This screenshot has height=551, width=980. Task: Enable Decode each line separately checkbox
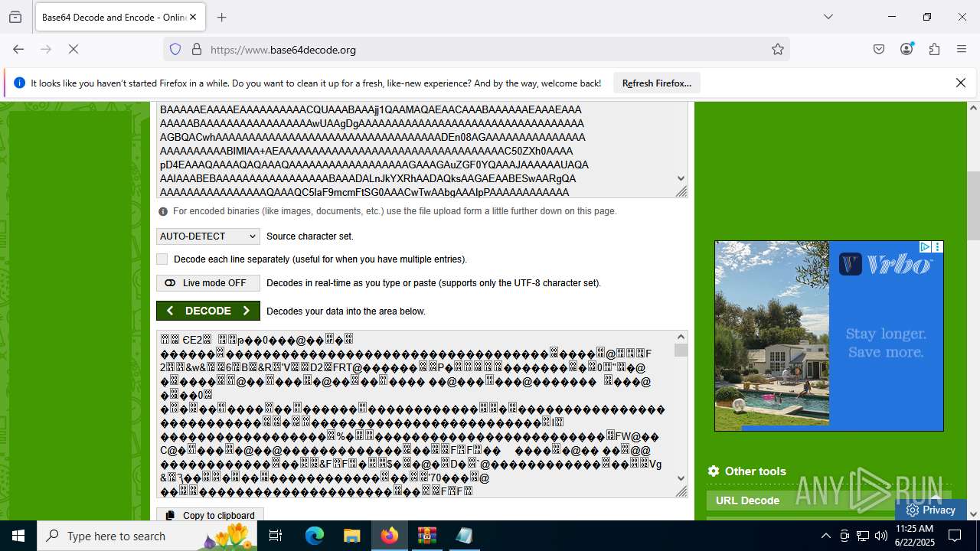click(162, 259)
